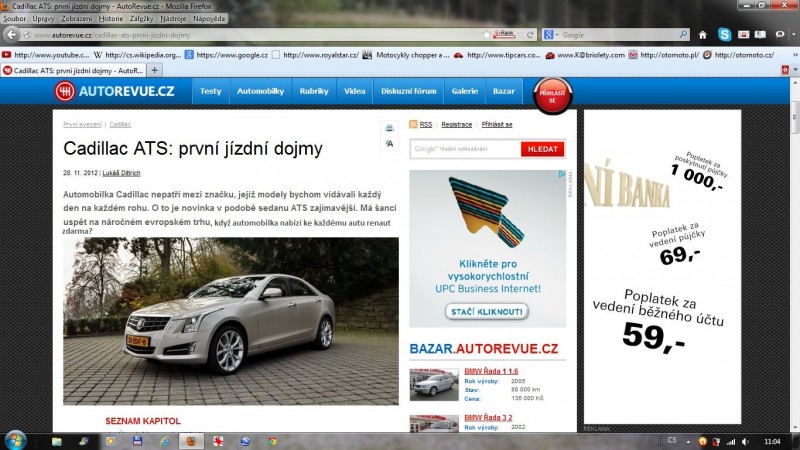Open the Galerie navigation section

point(465,91)
